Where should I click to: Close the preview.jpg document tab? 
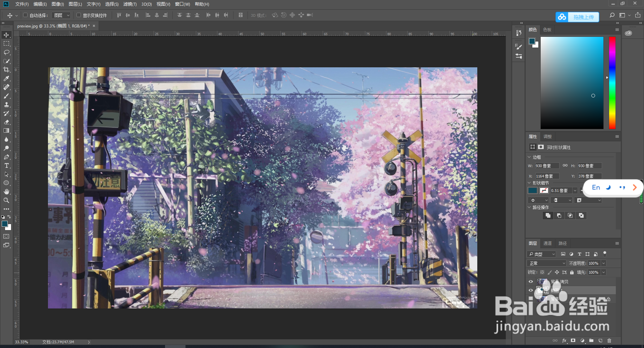pyautogui.click(x=94, y=26)
